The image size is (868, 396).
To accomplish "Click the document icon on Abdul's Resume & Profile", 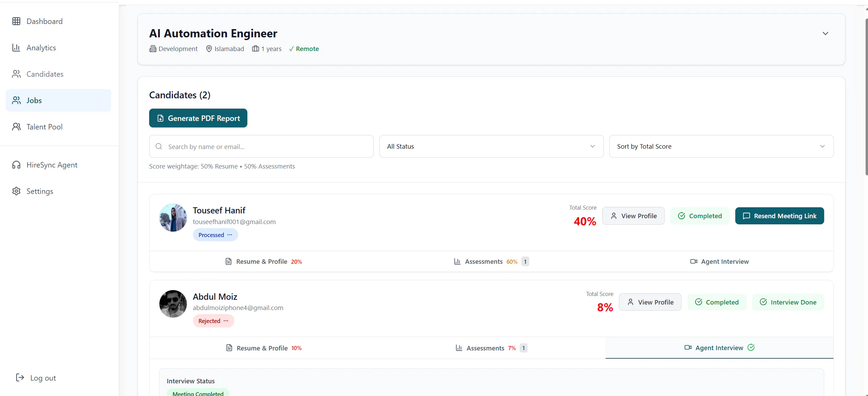I will 229,348.
